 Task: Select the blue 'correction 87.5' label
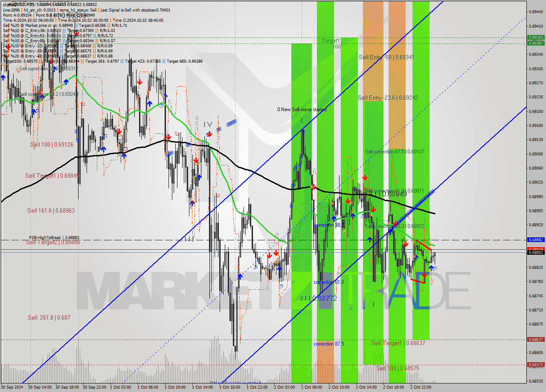tap(329, 344)
